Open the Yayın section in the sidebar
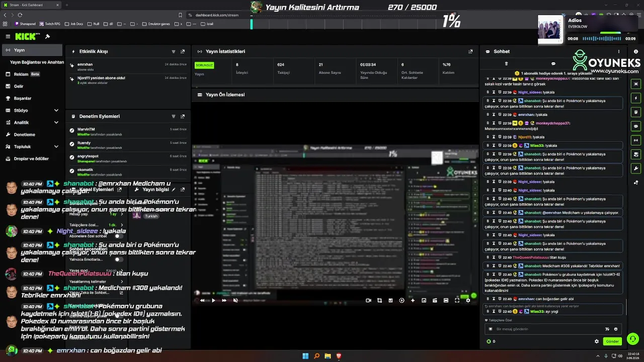 32,50
